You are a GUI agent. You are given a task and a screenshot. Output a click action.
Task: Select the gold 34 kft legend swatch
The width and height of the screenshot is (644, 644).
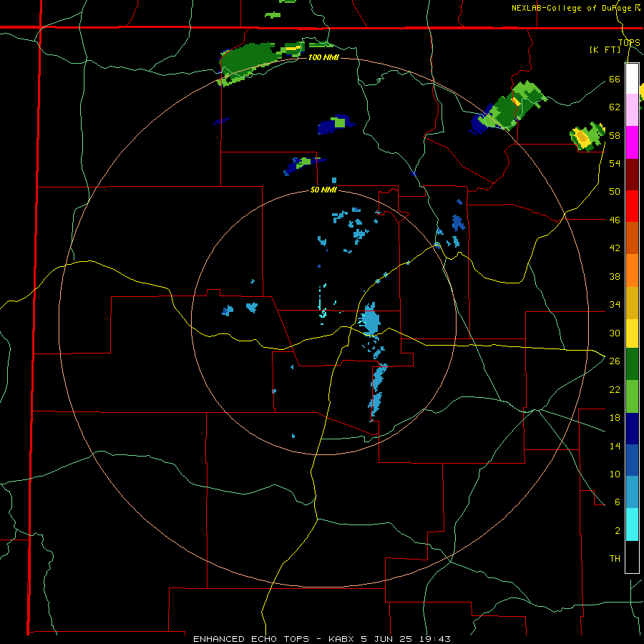tap(632, 303)
